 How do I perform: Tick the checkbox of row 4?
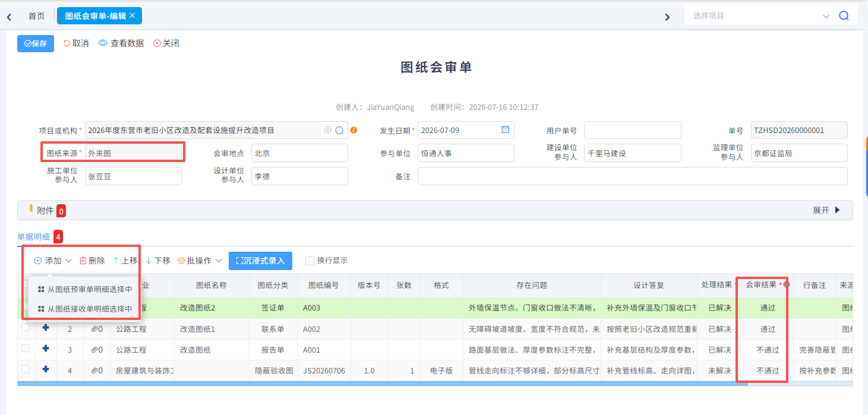[x=26, y=369]
